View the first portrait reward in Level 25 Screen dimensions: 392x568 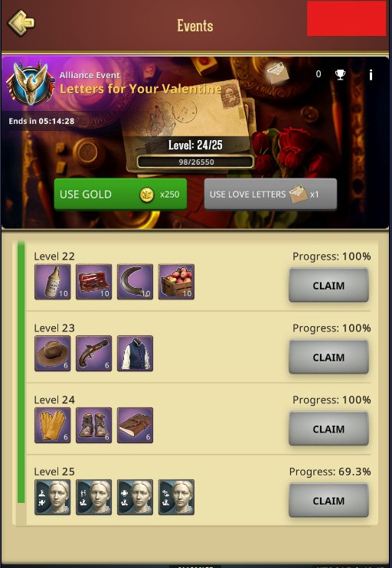(53, 498)
